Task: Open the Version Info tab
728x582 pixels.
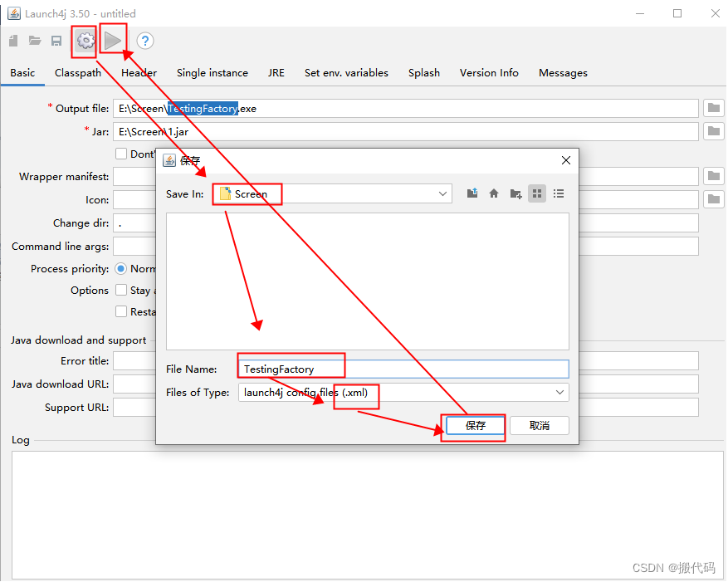Action: click(489, 73)
